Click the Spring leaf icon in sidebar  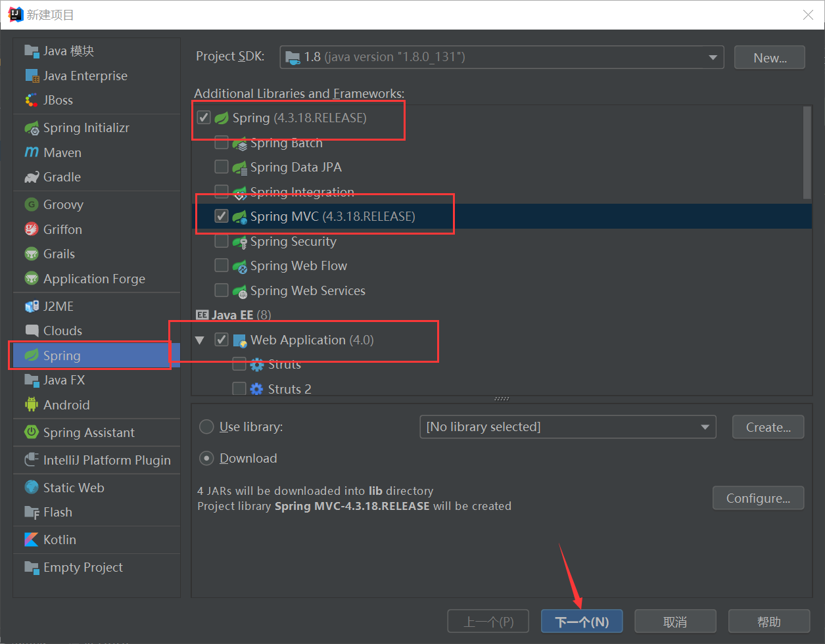pyautogui.click(x=32, y=356)
